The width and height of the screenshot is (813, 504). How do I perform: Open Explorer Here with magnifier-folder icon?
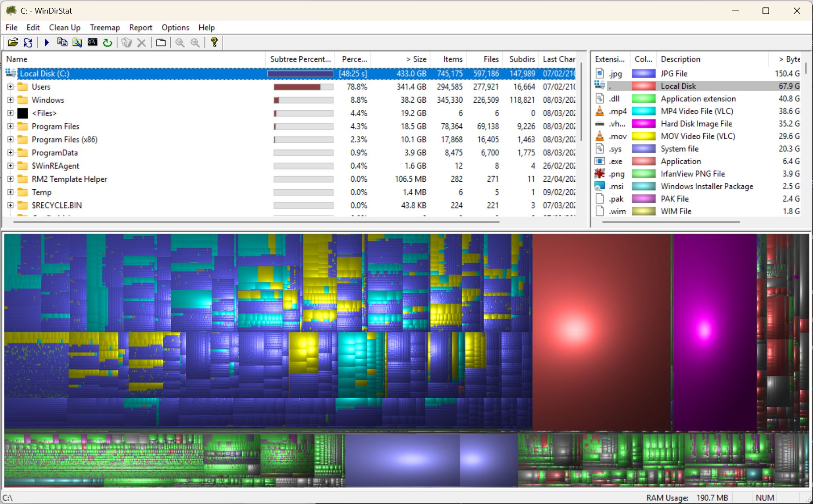click(x=77, y=43)
